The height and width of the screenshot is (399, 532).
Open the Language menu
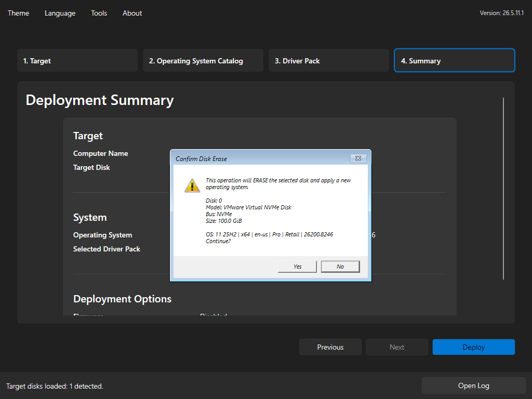point(60,13)
